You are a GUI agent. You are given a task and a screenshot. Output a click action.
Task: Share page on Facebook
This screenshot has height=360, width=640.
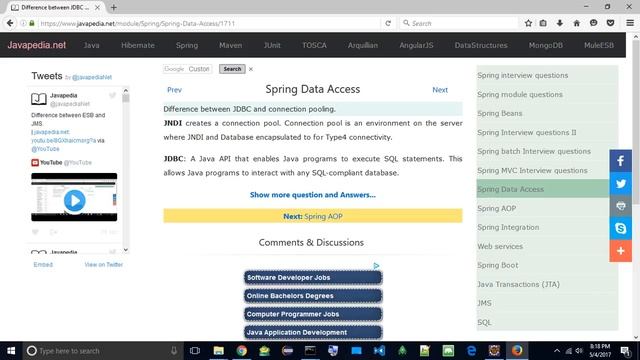click(620, 160)
